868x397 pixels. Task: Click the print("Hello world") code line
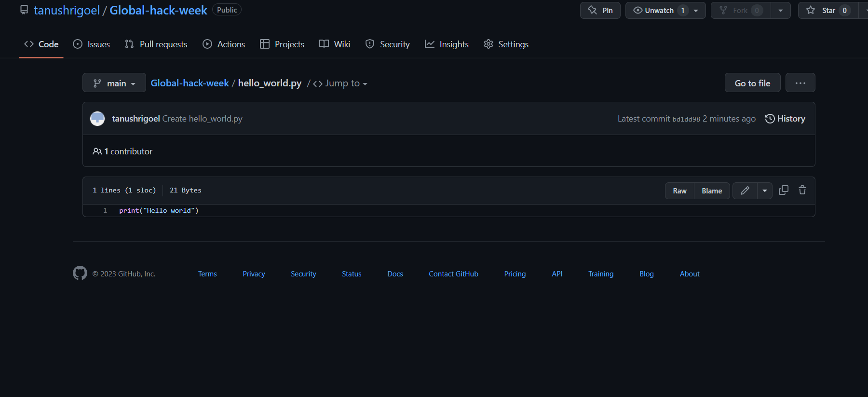[x=159, y=210]
